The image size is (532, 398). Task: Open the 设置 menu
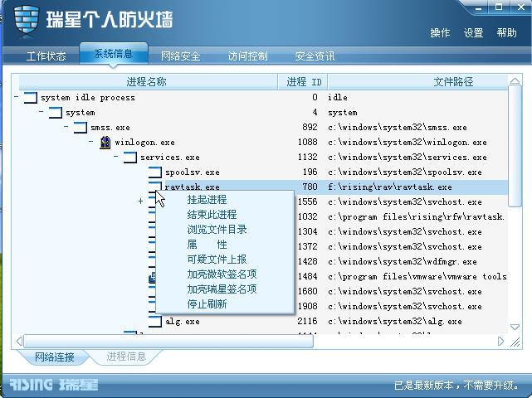point(473,33)
